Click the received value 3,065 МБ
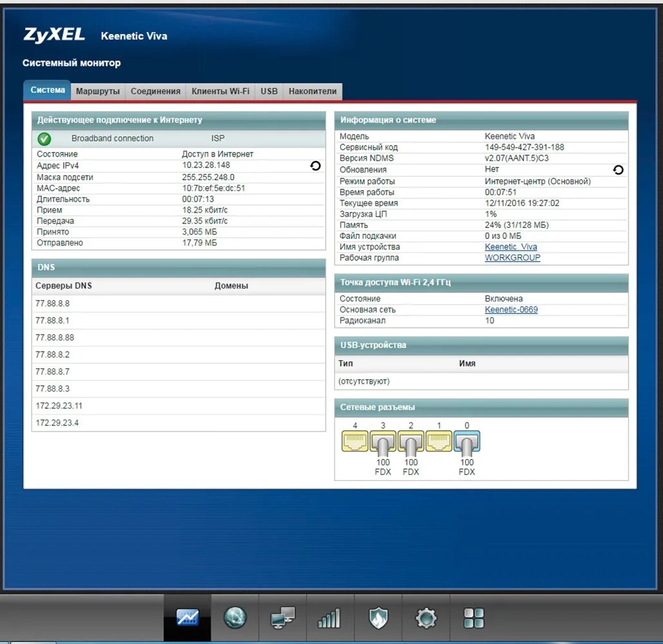This screenshot has width=663, height=644. [x=199, y=232]
